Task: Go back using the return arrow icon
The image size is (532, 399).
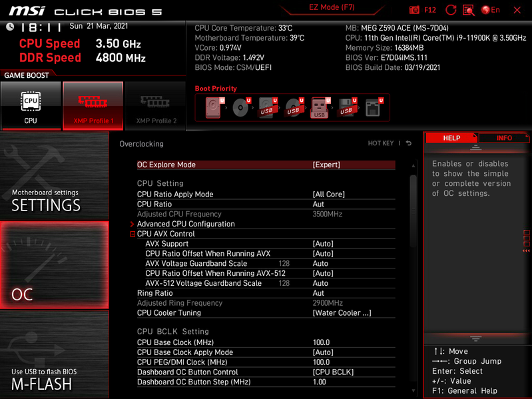Action: point(409,143)
